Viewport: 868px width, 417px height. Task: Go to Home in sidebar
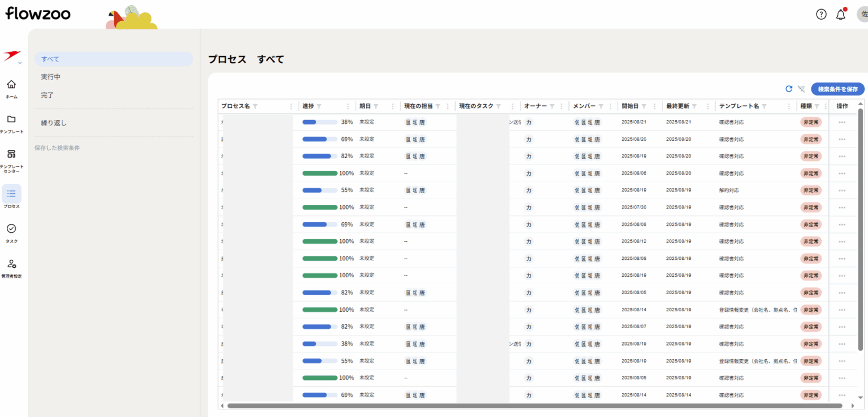pos(11,88)
